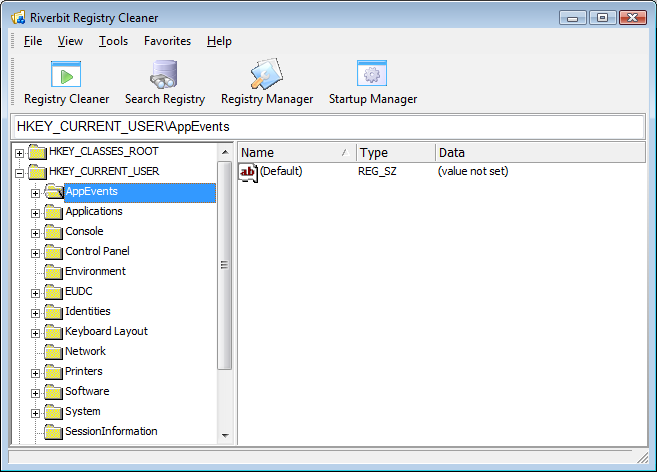Expand the Keyboard Layout key
The image size is (657, 472).
point(36,334)
